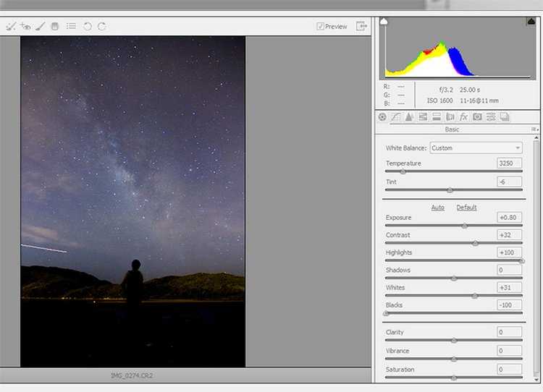543x392 pixels.
Task: Open the Camera Calibration tab
Action: [477, 117]
